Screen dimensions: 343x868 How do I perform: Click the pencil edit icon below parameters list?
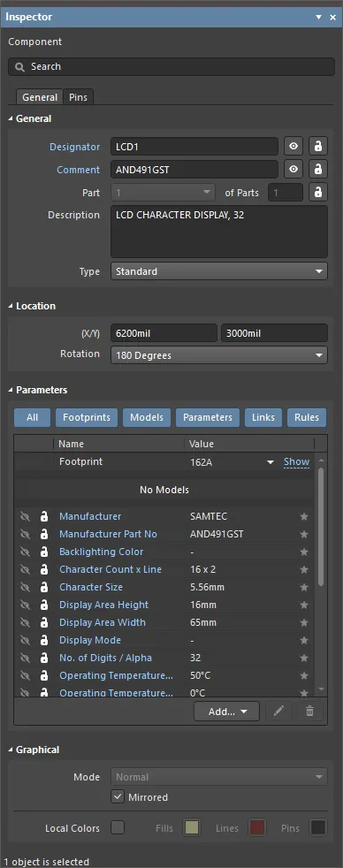[x=278, y=712]
